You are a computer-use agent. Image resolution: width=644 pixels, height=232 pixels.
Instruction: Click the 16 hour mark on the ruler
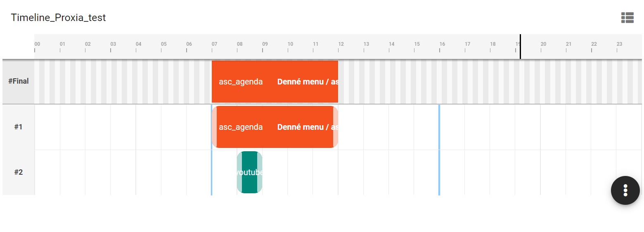[442, 44]
